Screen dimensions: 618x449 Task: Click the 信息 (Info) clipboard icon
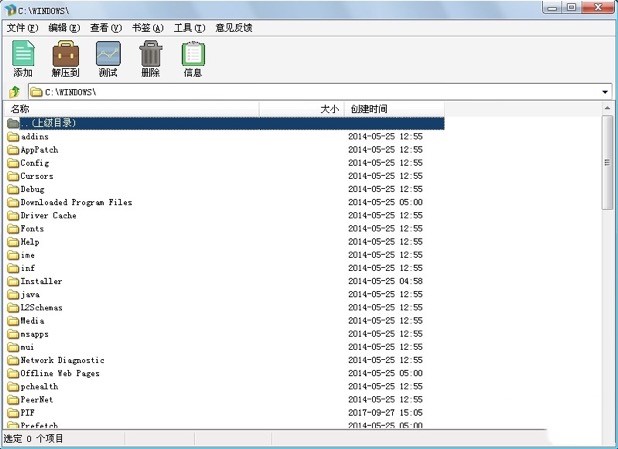pos(193,53)
